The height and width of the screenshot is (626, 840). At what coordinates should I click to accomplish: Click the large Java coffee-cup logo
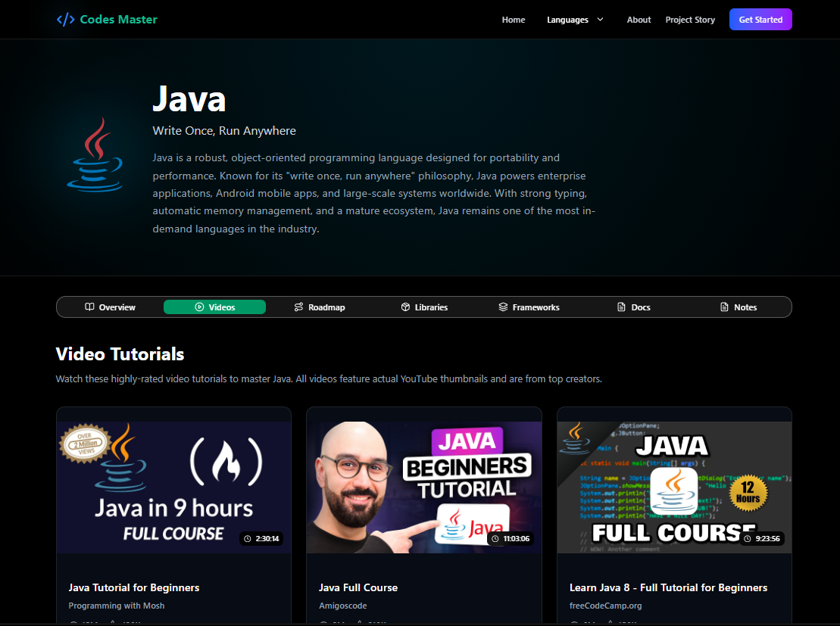pyautogui.click(x=95, y=155)
